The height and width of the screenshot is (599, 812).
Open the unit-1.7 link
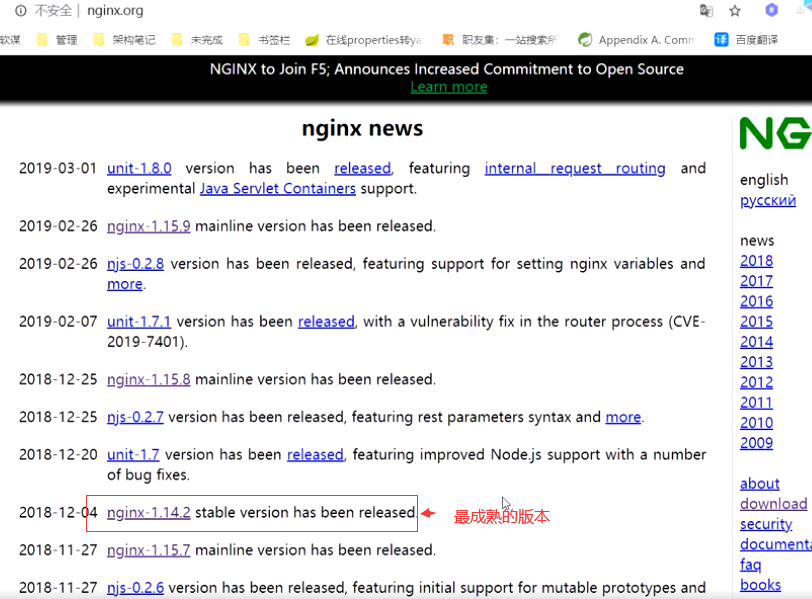click(133, 455)
